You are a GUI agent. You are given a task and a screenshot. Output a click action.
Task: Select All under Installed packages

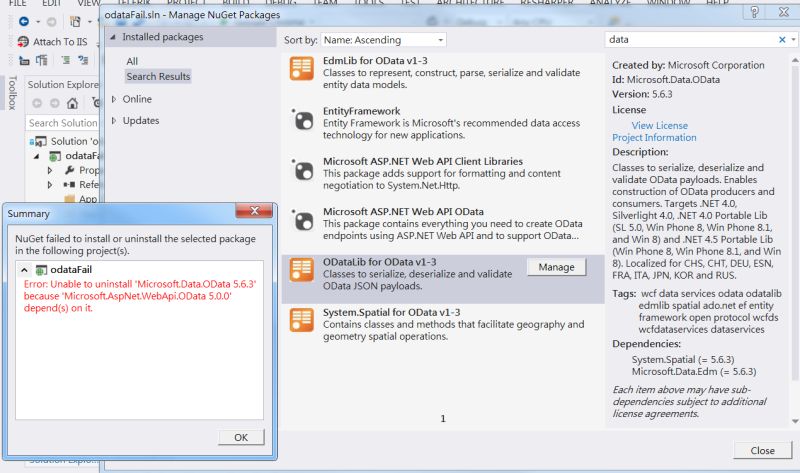click(132, 61)
